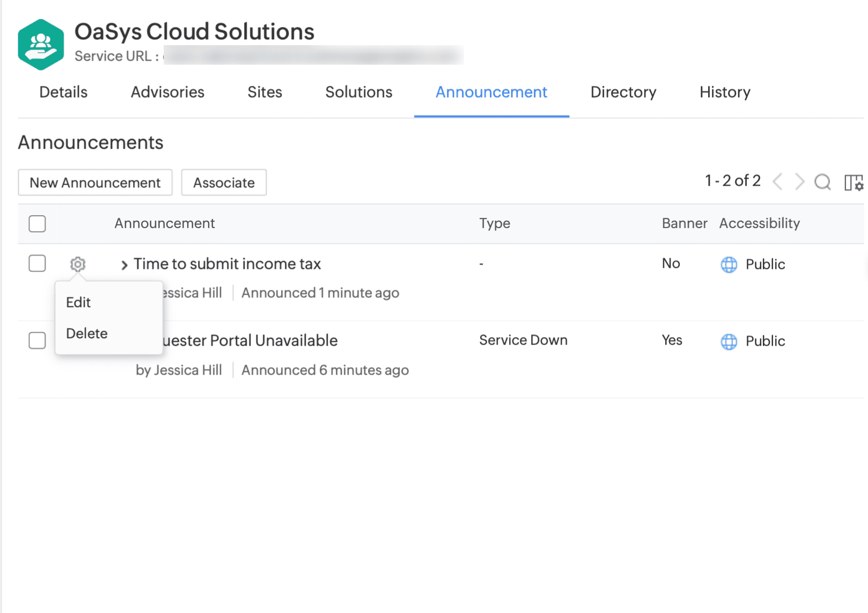This screenshot has height=613, width=868.
Task: Open the column chooser settings icon
Action: [x=853, y=183]
